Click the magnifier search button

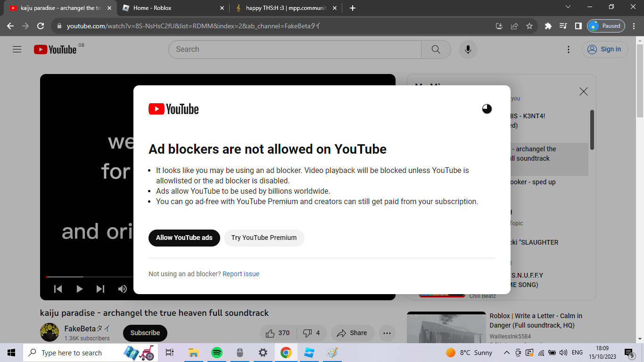tap(436, 49)
